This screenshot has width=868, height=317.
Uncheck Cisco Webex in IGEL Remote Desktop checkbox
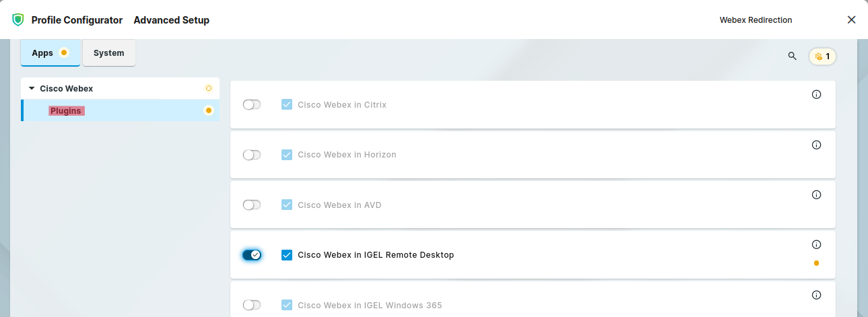click(x=287, y=255)
